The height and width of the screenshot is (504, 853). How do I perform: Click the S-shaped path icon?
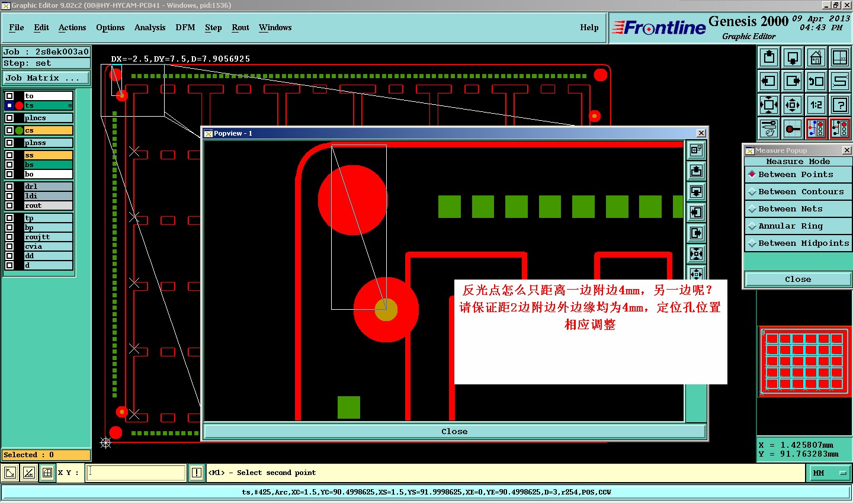(x=840, y=81)
